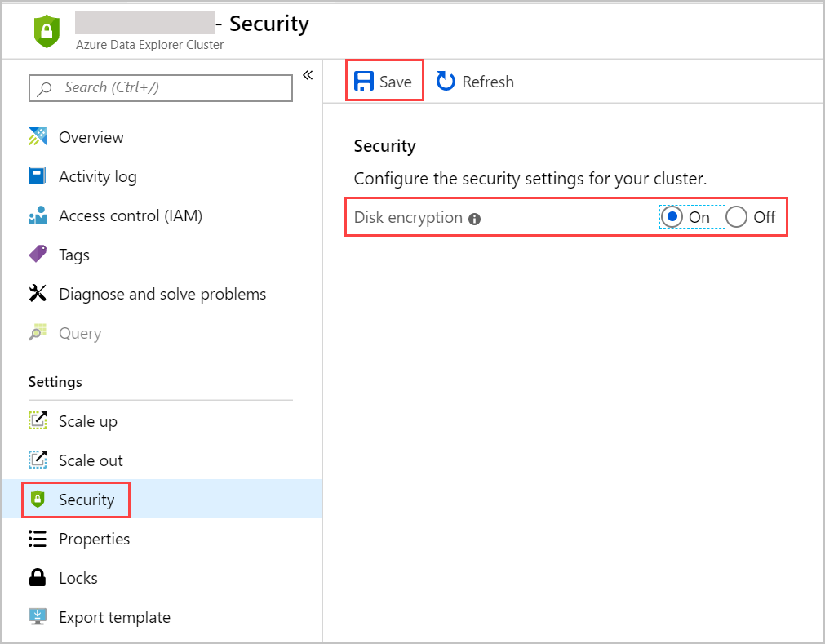Open the Query menu item
The width and height of the screenshot is (825, 644).
[x=80, y=333]
